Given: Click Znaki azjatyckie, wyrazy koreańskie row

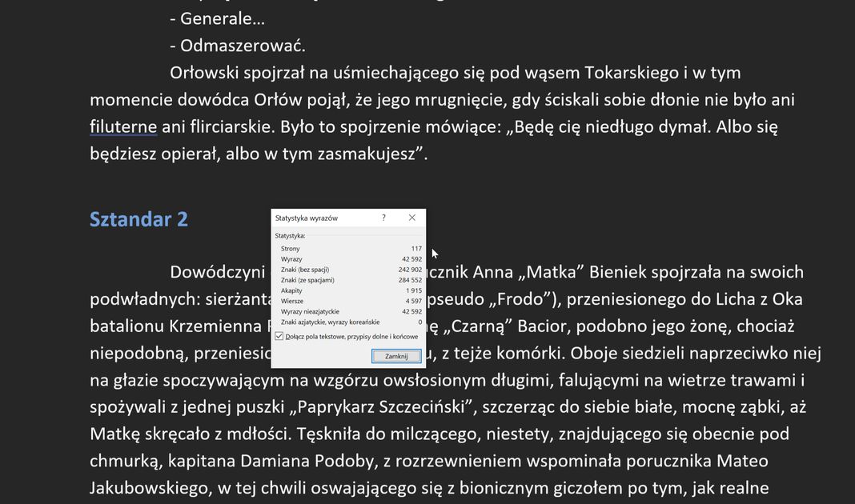Looking at the screenshot, I should click(351, 322).
